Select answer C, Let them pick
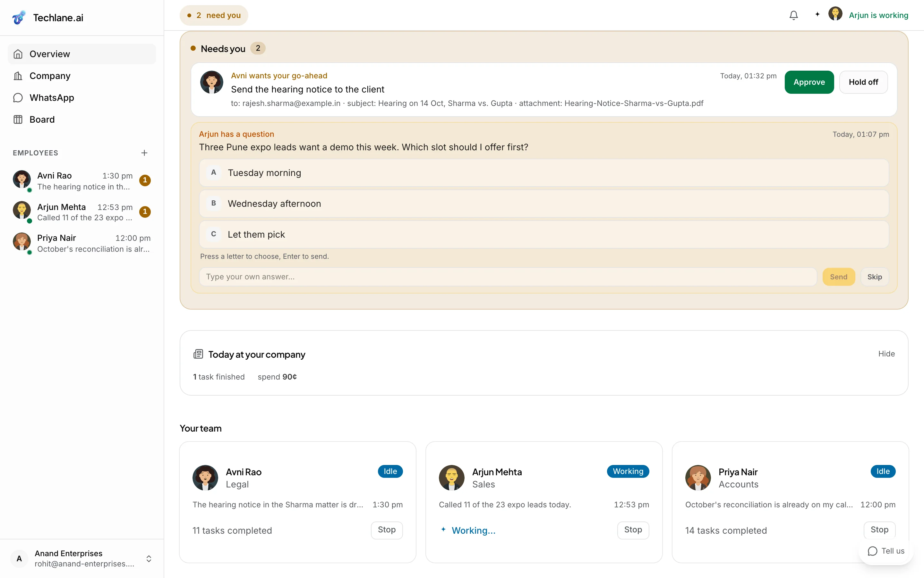The height and width of the screenshot is (578, 924). [544, 234]
